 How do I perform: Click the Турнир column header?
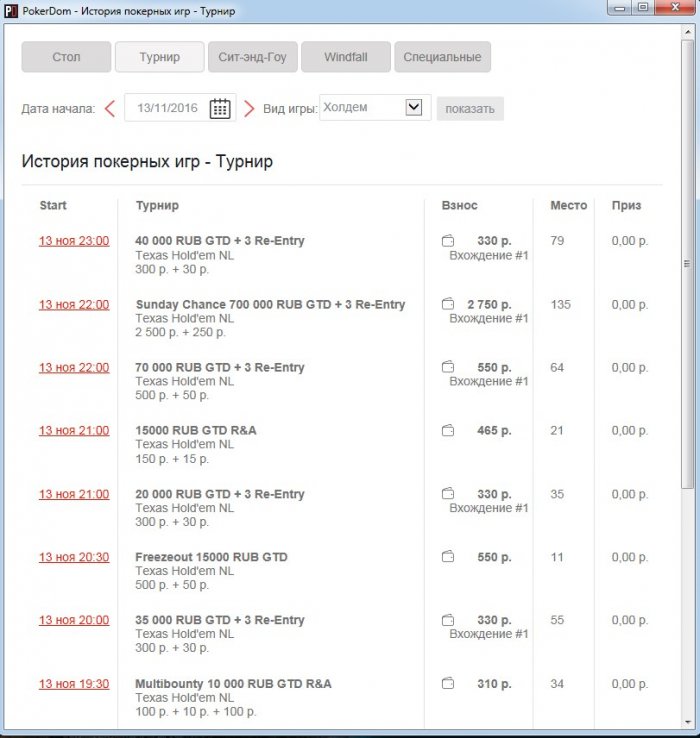[x=157, y=206]
